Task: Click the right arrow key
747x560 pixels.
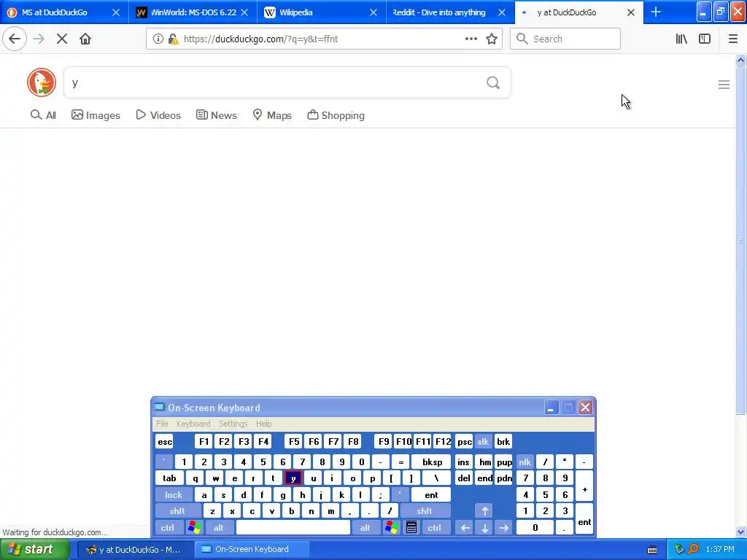Action: (504, 528)
